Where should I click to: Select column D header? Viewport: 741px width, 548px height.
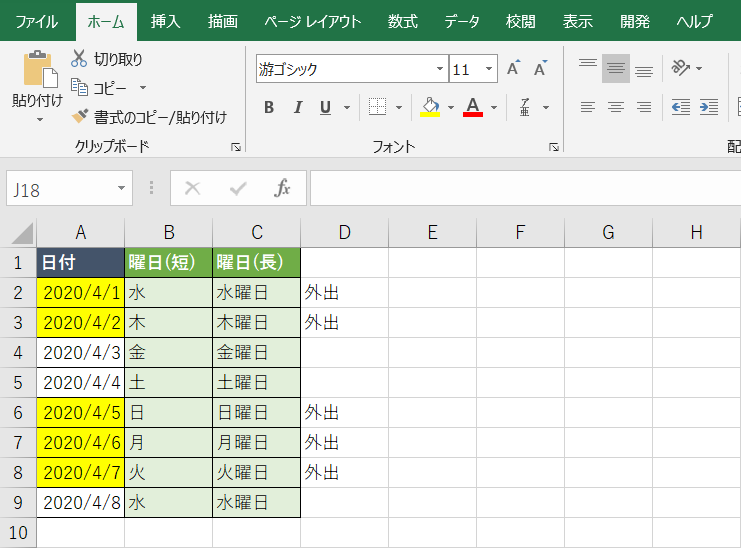coord(345,232)
